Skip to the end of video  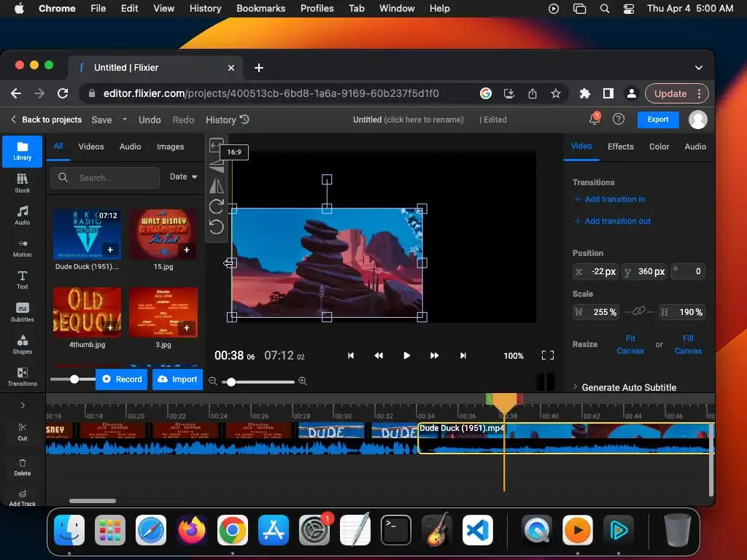[x=462, y=355]
